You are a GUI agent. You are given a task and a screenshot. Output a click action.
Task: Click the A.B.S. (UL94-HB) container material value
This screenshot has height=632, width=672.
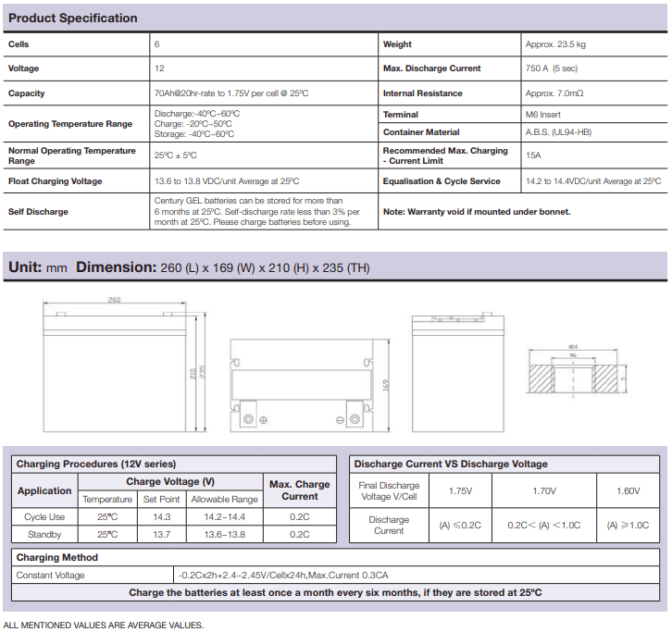(x=561, y=132)
